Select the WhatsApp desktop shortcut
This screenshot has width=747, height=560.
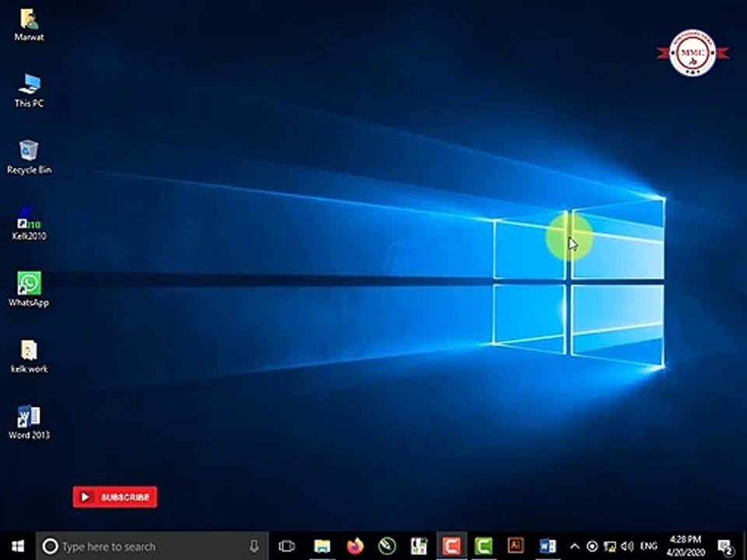[29, 289]
